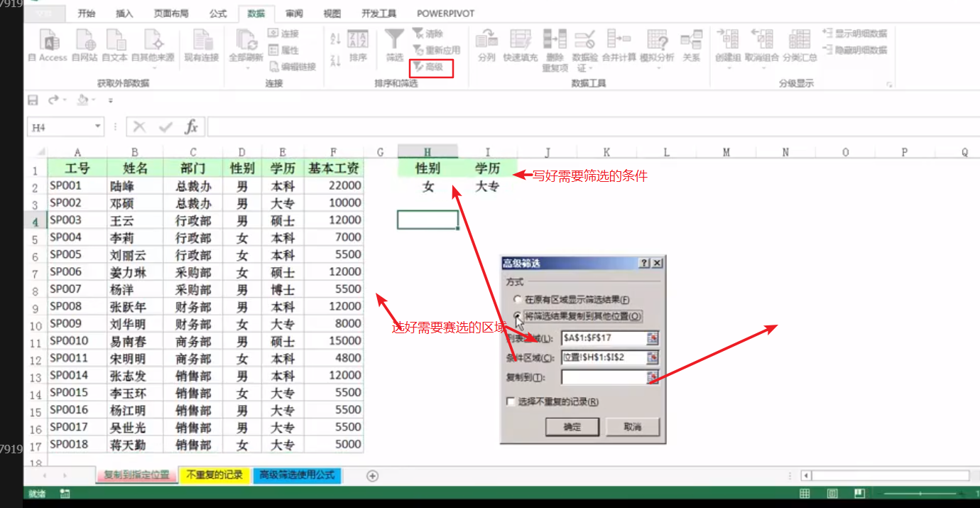Image resolution: width=980 pixels, height=508 pixels.
Task: Click the From Web (自网站) icon
Action: click(x=85, y=45)
